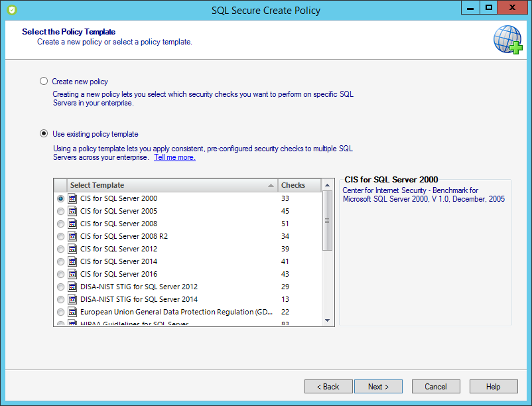This screenshot has height=406, width=532.
Task: Open Help for this wizard page
Action: 494,387
